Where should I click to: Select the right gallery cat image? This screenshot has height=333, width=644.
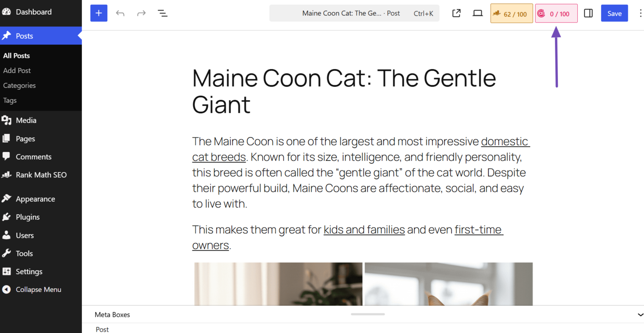[x=448, y=284]
